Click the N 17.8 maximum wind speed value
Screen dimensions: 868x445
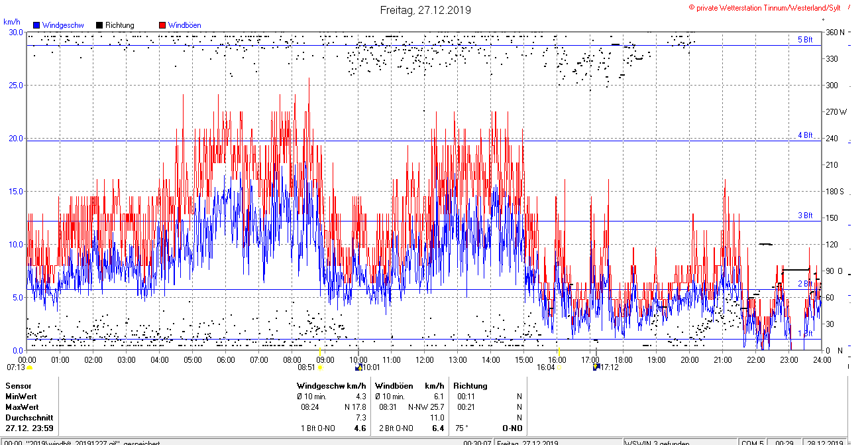pyautogui.click(x=355, y=407)
